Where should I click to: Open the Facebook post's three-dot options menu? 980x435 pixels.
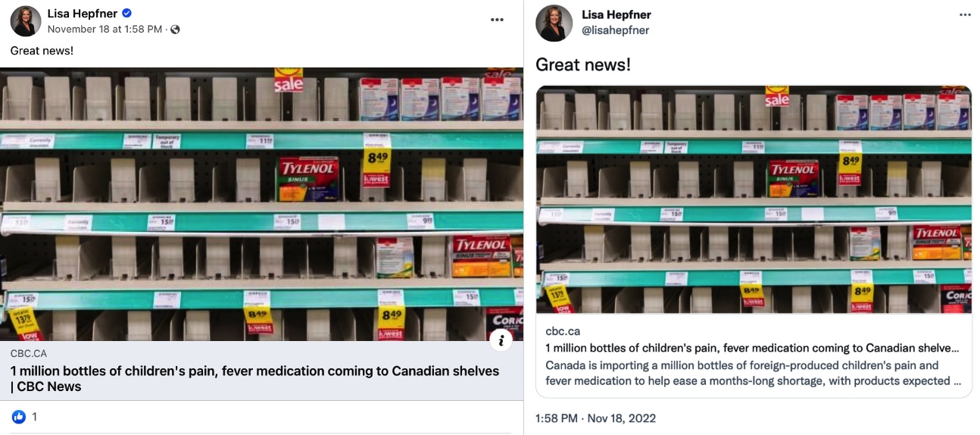click(497, 20)
